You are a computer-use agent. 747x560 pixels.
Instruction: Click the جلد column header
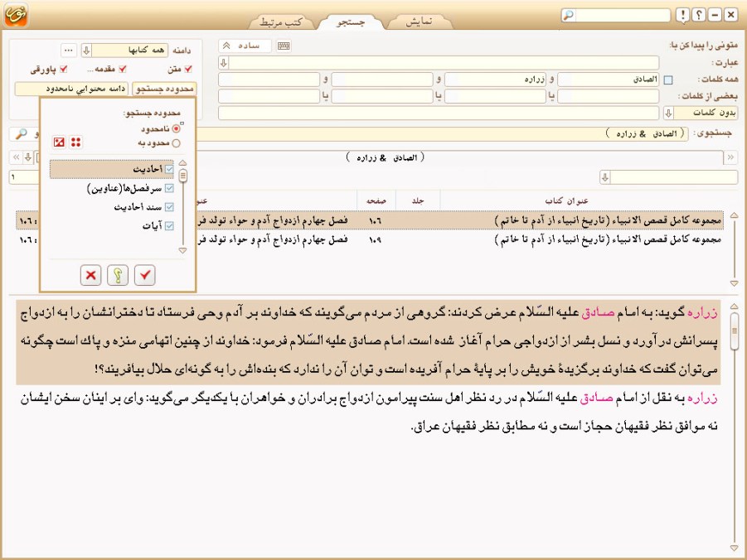pos(418,201)
